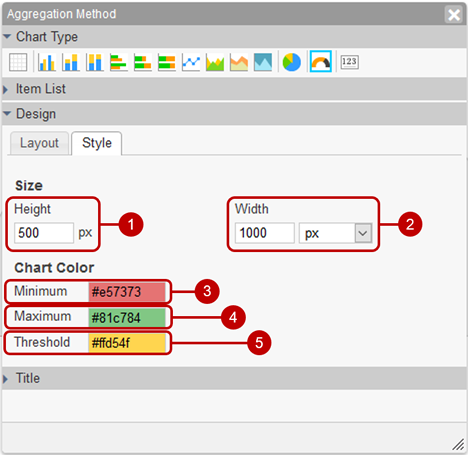This screenshot has height=455, width=468.
Task: Pick the horizontal bar chart icon
Action: (119, 62)
